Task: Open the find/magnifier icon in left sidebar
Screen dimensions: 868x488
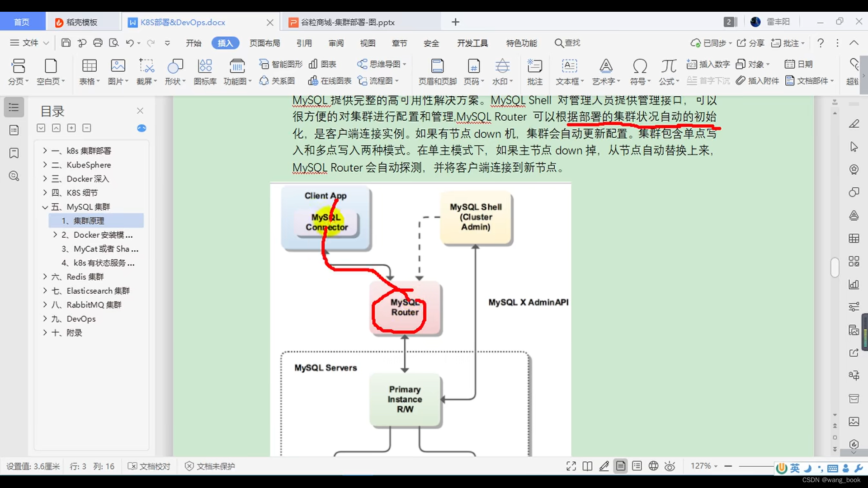Action: pos(14,176)
